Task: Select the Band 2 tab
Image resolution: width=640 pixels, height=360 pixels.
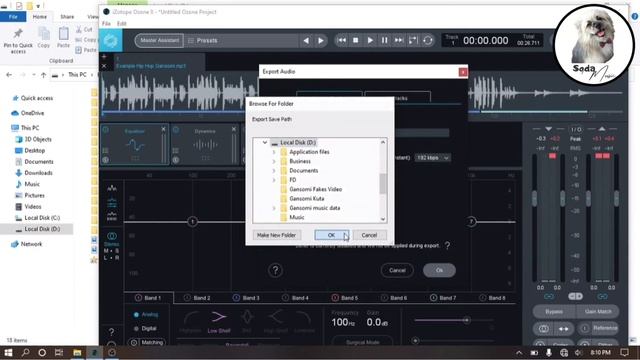Action: click(198, 298)
